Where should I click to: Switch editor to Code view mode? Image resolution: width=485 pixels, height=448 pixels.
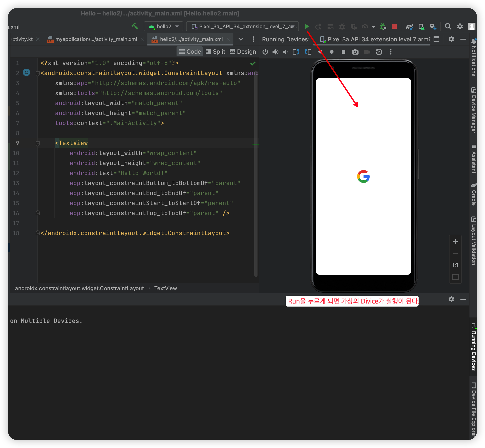[190, 52]
